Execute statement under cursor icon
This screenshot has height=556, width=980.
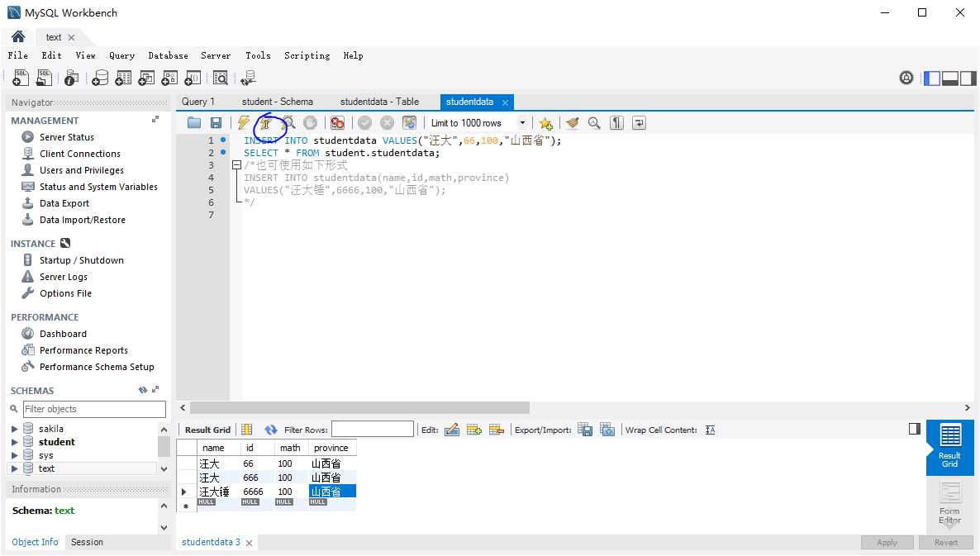[x=265, y=123]
